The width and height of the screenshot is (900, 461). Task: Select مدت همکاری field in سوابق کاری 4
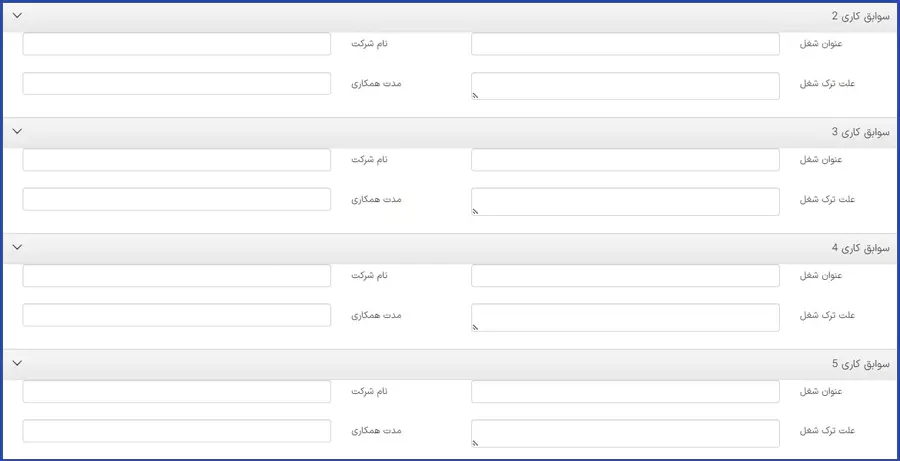click(x=176, y=315)
